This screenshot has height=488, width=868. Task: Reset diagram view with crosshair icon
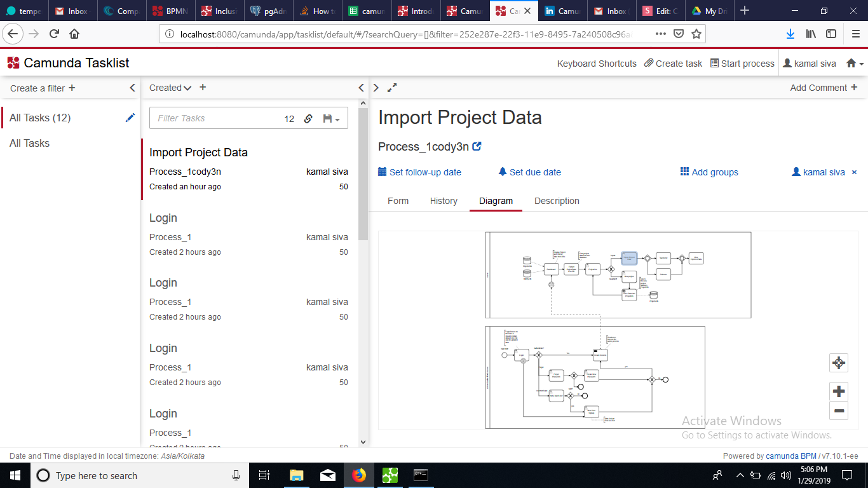pos(839,363)
